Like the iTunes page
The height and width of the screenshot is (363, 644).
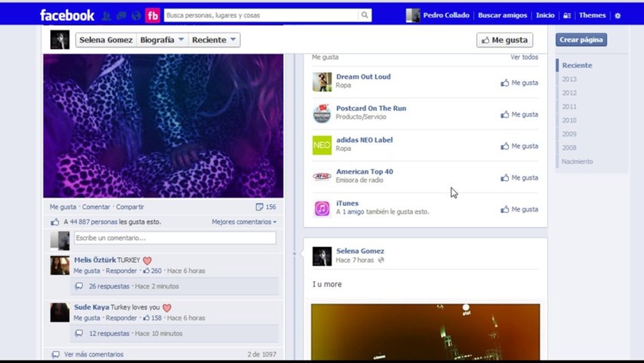click(519, 210)
